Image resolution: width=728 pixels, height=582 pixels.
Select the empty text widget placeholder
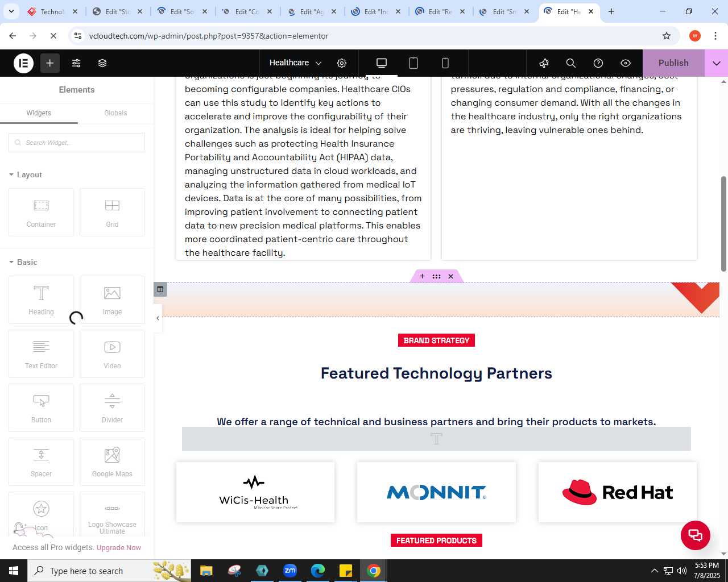click(x=436, y=439)
